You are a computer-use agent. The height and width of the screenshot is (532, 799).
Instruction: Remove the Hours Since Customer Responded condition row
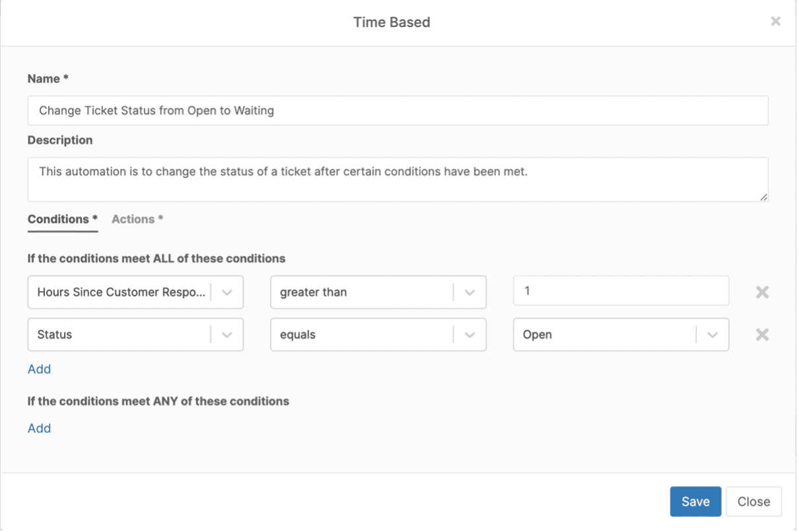[x=761, y=292]
